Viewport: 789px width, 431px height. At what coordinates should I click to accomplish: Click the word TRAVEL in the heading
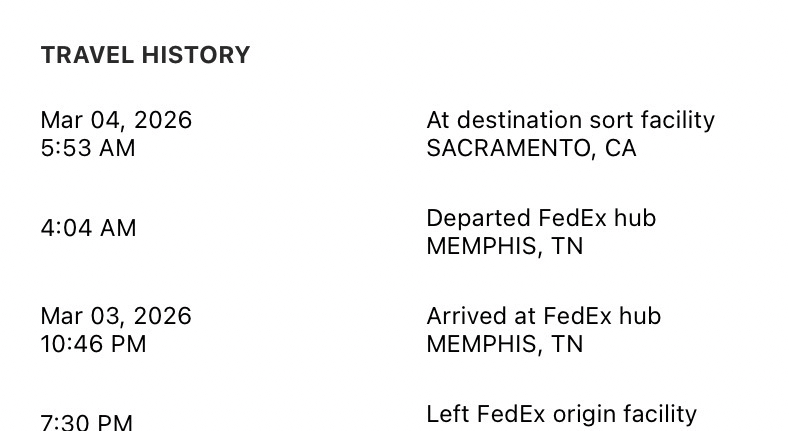point(85,55)
